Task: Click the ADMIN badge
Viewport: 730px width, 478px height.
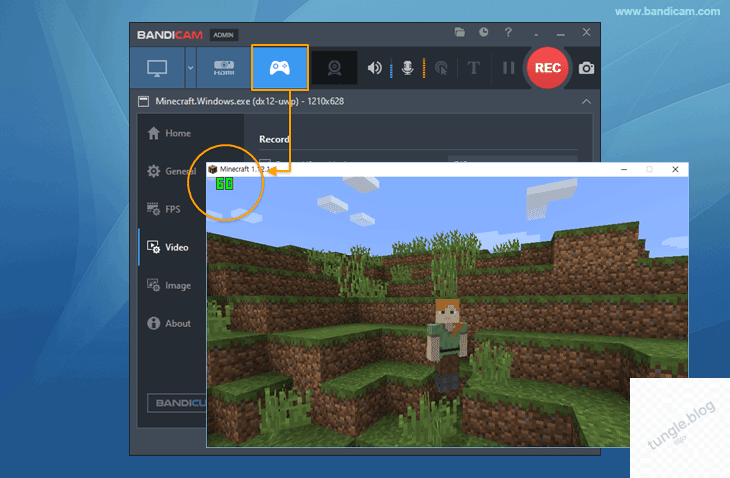Action: pyautogui.click(x=223, y=35)
